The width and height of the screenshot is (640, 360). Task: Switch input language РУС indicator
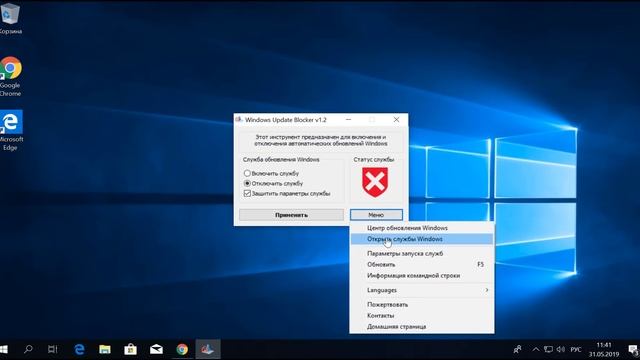tap(576, 350)
